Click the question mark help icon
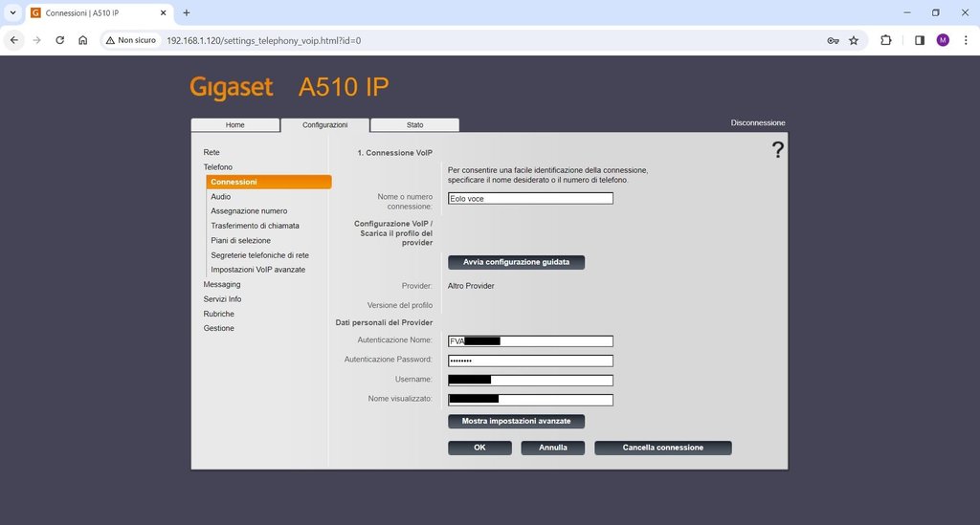This screenshot has width=980, height=525. (777, 149)
